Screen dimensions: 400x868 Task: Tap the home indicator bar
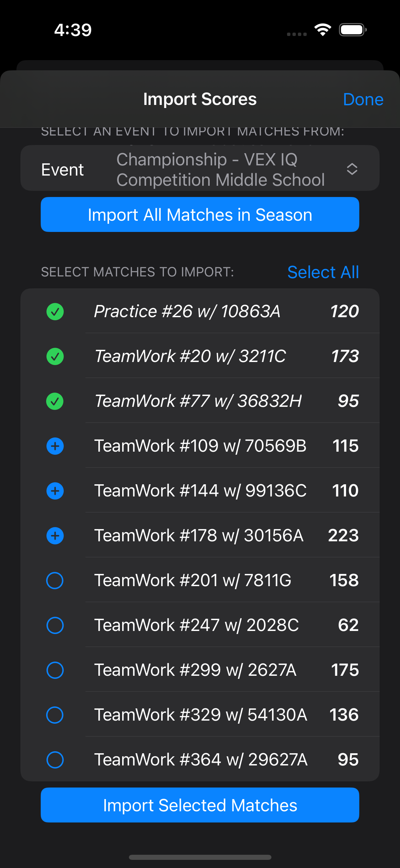point(200,857)
